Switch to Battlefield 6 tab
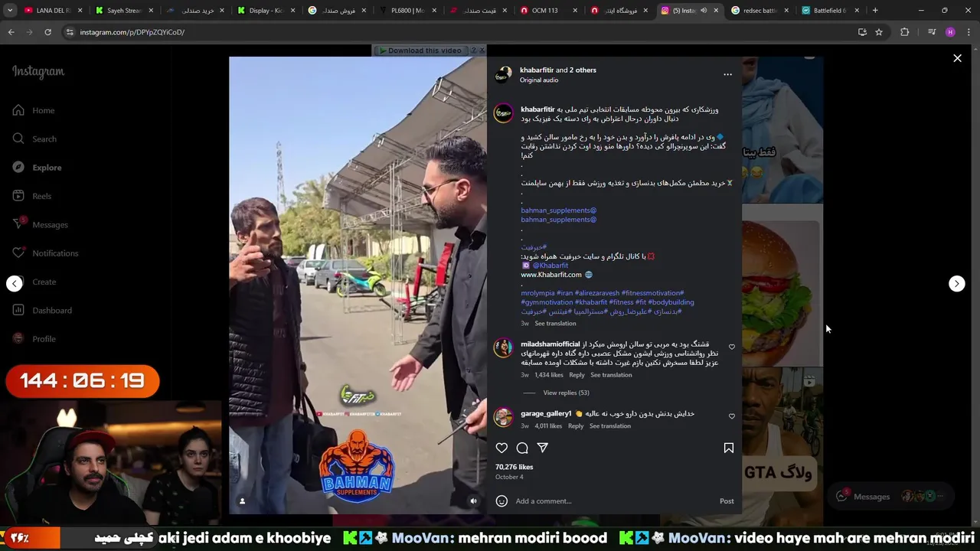Screen dimensions: 980x551 pos(831,11)
